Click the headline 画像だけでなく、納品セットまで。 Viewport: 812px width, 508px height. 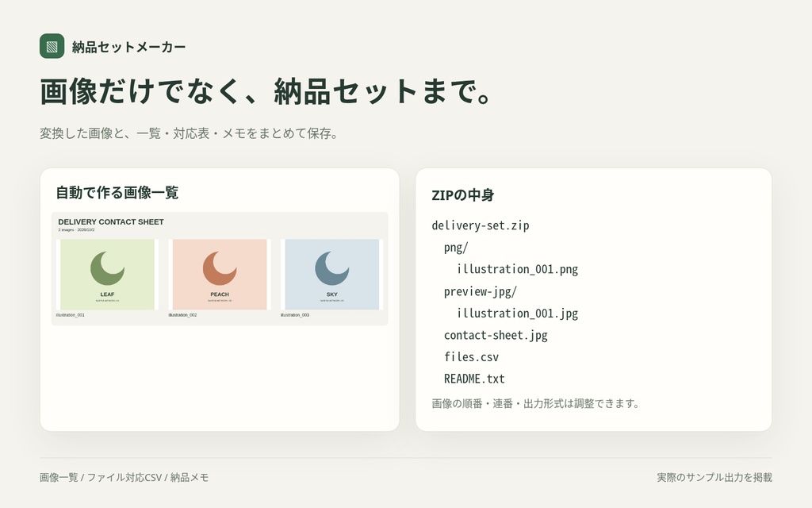[x=265, y=91]
